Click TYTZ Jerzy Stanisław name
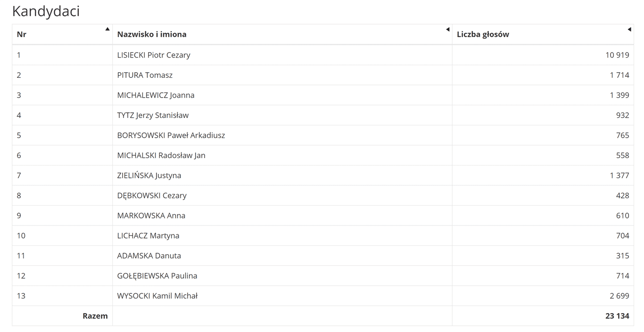The height and width of the screenshot is (332, 644). [x=153, y=115]
